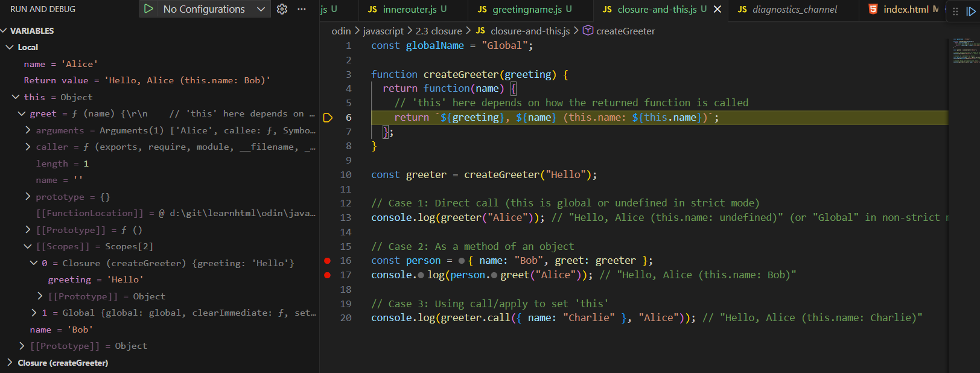Screen dimensions: 980x373
Task: Open the innerouter.js tab
Action: (x=409, y=9)
